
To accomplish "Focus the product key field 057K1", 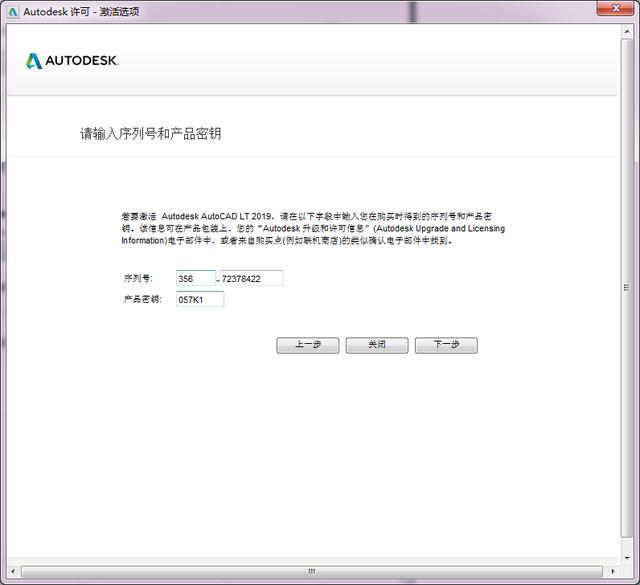I will (200, 299).
